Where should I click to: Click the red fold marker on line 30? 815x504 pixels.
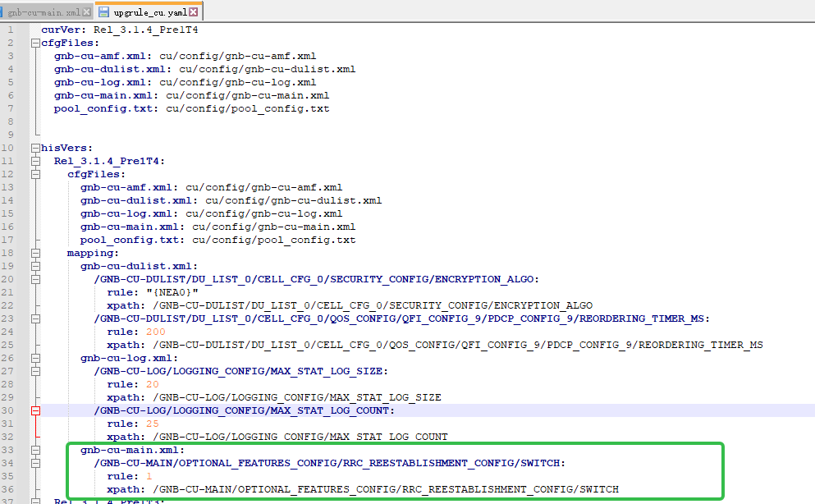click(x=35, y=410)
